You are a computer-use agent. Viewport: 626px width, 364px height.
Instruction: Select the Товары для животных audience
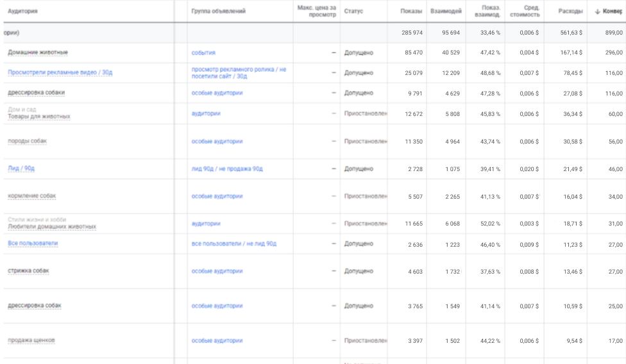(39, 117)
